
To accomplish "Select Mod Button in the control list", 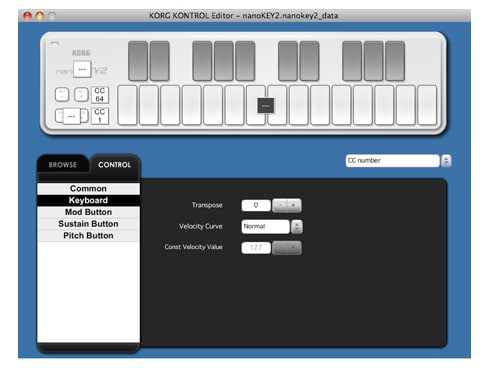I will 88,212.
